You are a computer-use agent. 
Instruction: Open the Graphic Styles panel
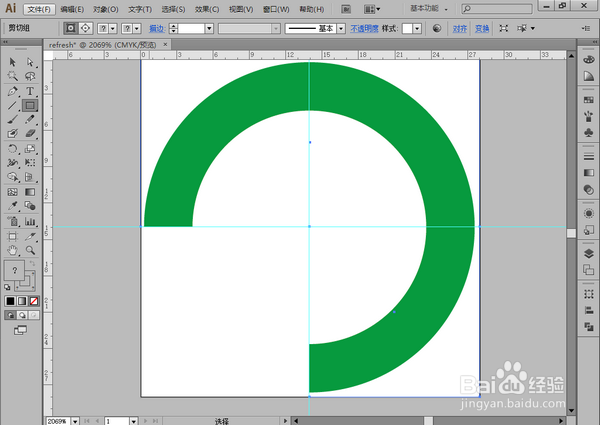click(589, 230)
